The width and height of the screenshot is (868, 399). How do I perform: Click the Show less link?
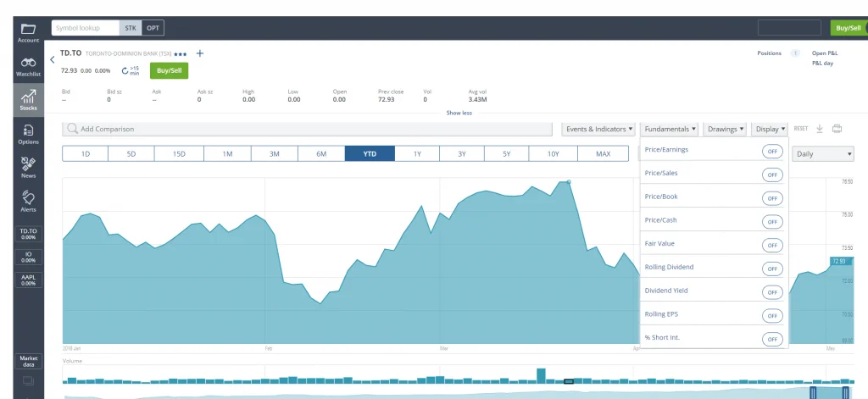459,113
